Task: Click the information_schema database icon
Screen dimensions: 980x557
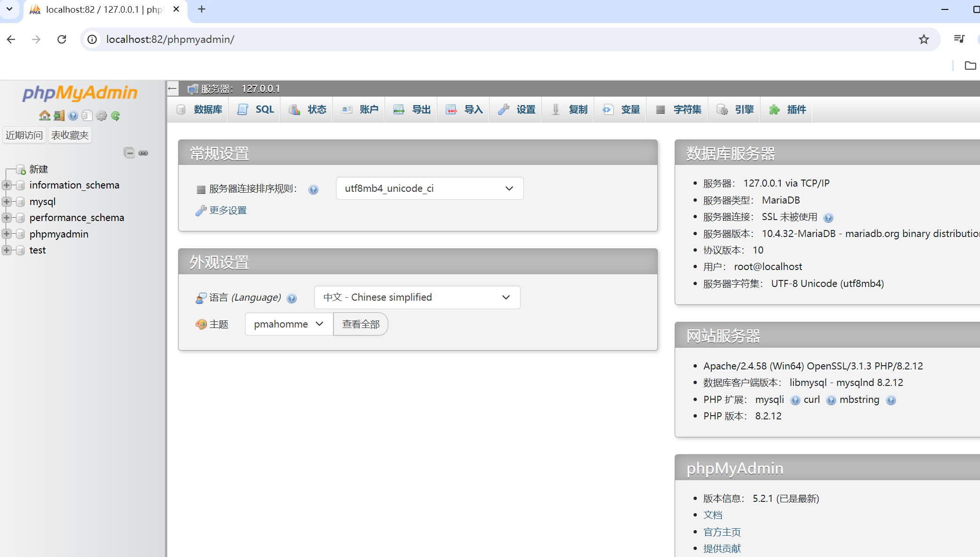Action: click(x=20, y=185)
